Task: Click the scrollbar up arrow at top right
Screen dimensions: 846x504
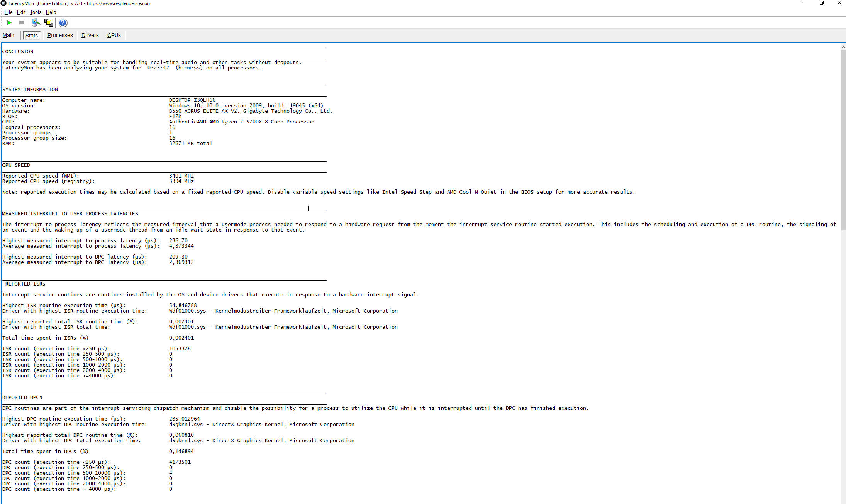Action: click(x=843, y=46)
